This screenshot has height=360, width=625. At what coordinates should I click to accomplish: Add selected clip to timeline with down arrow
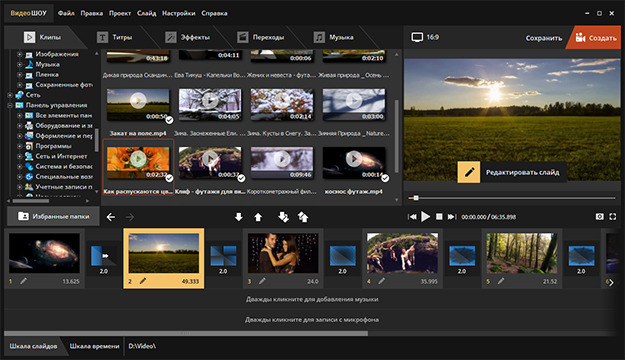point(238,217)
